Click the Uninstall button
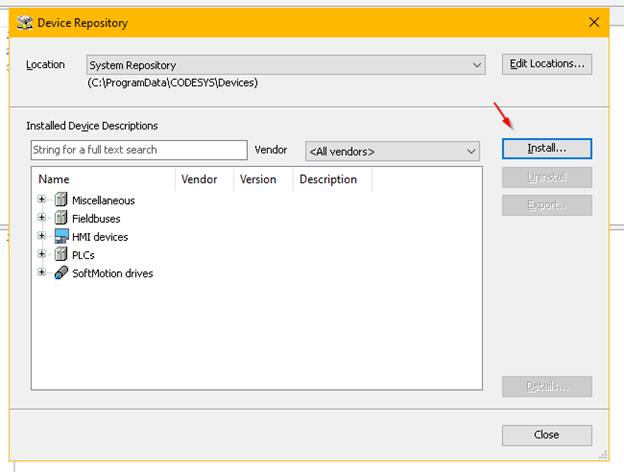The height and width of the screenshot is (472, 624). tap(547, 177)
